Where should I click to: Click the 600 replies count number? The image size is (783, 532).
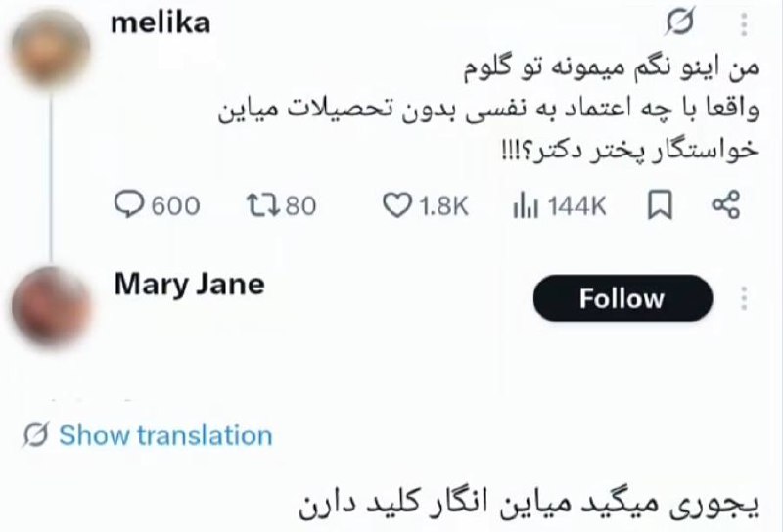tap(176, 205)
